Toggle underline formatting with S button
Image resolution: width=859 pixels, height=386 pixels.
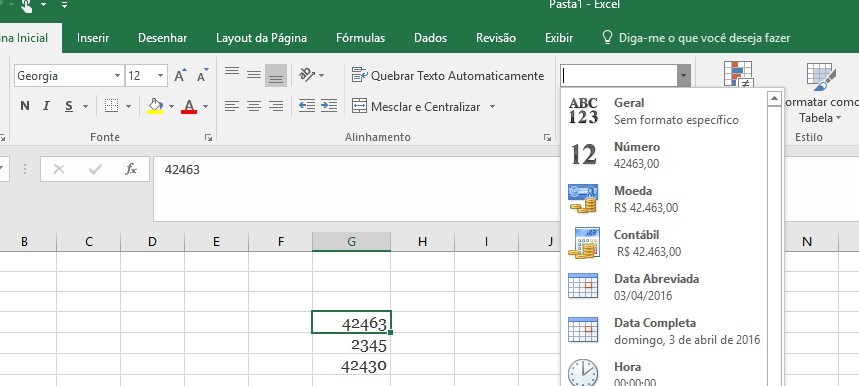[68, 106]
